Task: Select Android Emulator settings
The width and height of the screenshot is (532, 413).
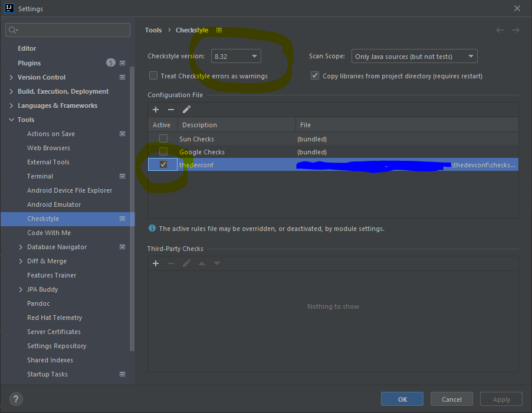Action: [x=54, y=204]
